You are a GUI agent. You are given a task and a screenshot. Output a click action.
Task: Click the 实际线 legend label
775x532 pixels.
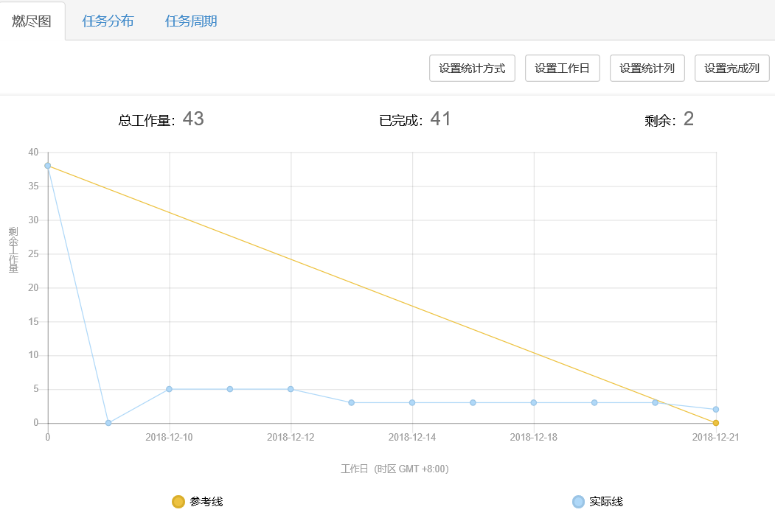point(606,502)
